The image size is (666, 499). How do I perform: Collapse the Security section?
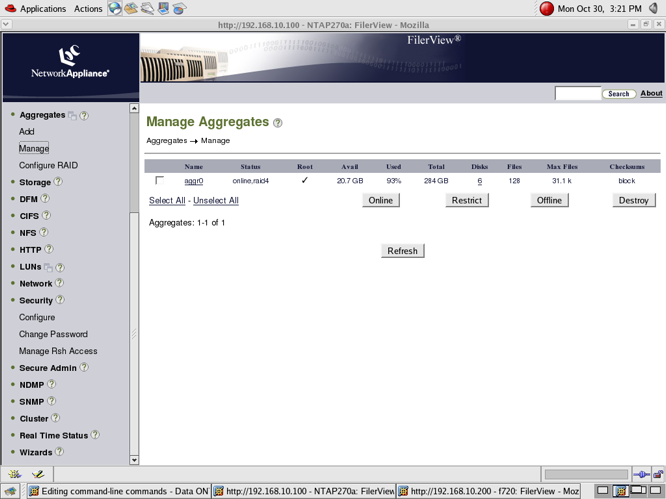36,301
